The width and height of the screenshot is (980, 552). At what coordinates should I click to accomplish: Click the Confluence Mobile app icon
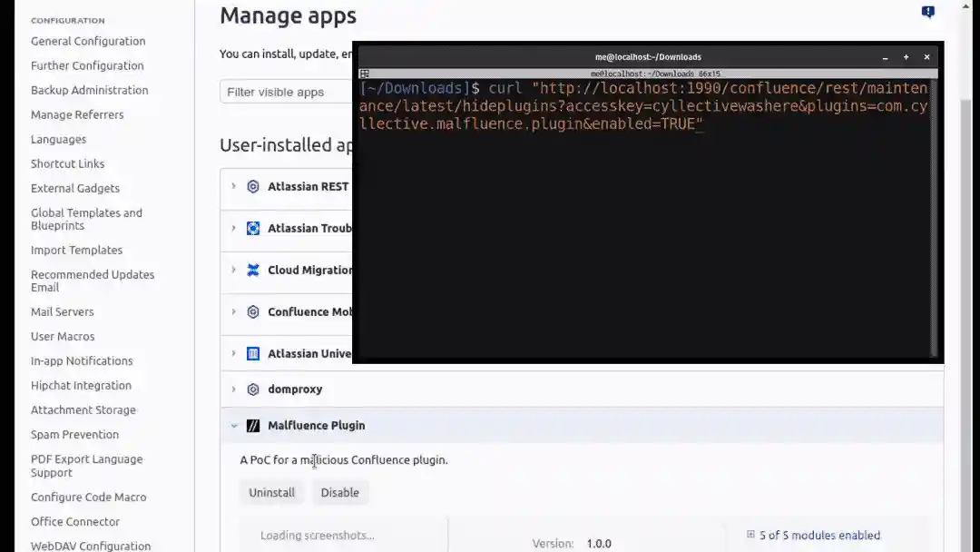tap(252, 312)
